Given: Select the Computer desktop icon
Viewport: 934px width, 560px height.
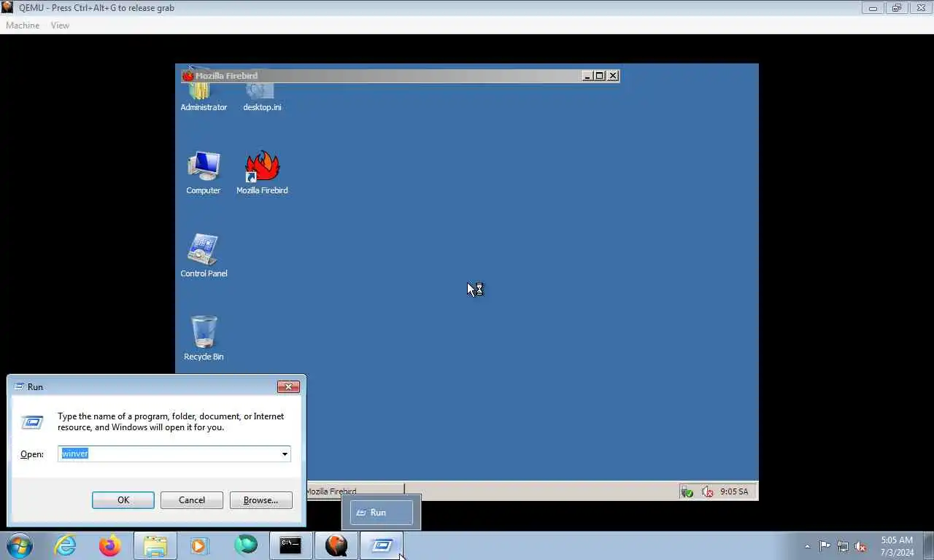Looking at the screenshot, I should [204, 173].
